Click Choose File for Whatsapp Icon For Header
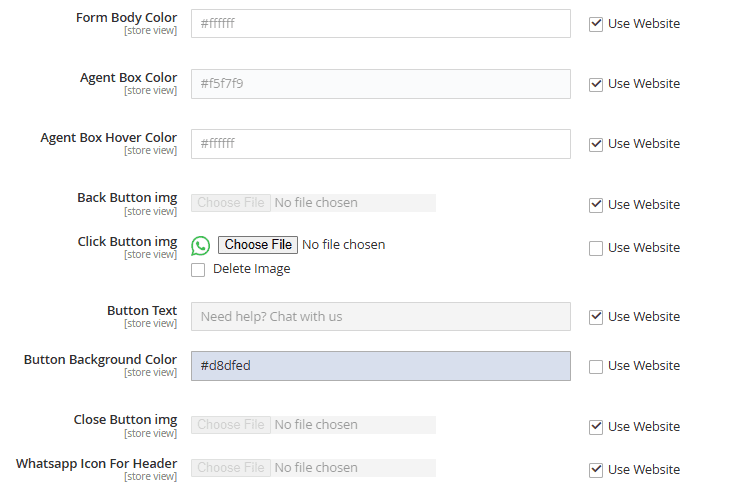The image size is (753, 494). 231,468
